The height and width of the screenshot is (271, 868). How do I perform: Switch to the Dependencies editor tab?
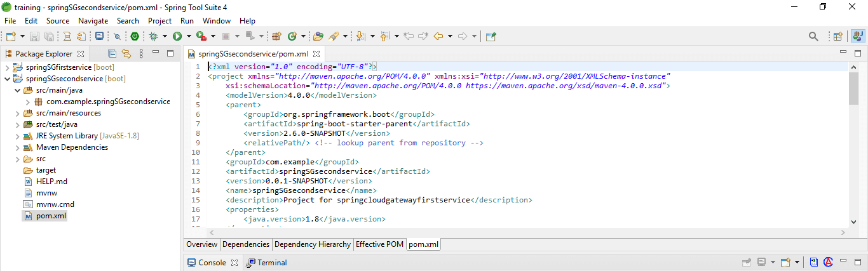[x=246, y=244]
